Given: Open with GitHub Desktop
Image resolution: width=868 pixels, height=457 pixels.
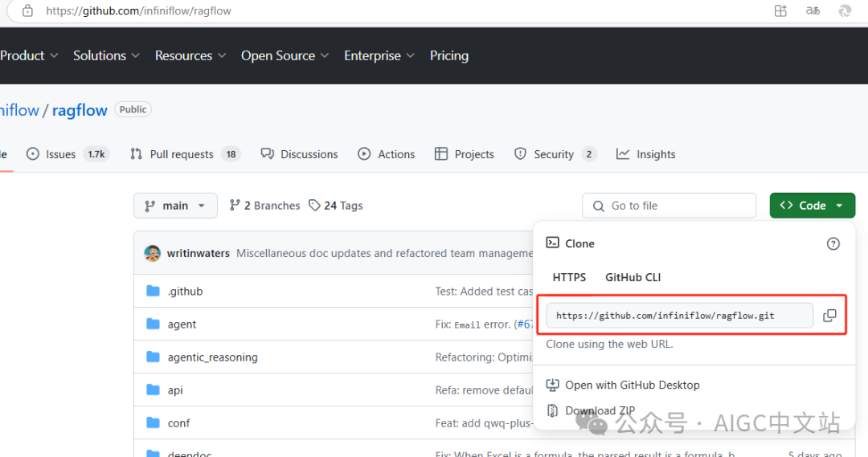Looking at the screenshot, I should [633, 385].
